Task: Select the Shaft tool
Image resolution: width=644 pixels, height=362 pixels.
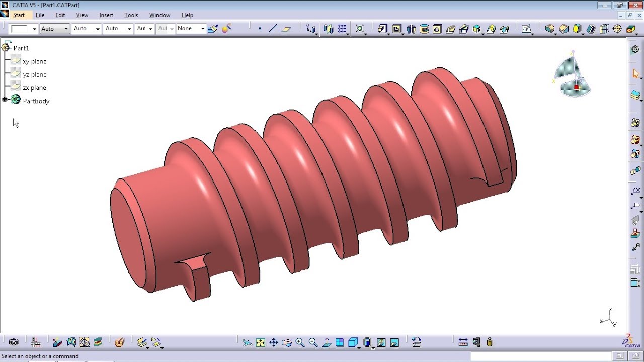Action: point(411,29)
